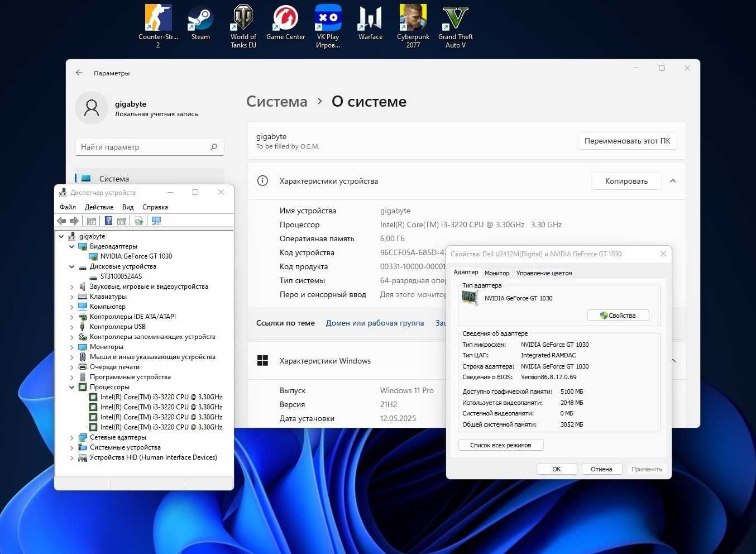Image resolution: width=756 pixels, height=554 pixels.
Task: Click the World of Tanks EU icon
Action: coord(243,26)
